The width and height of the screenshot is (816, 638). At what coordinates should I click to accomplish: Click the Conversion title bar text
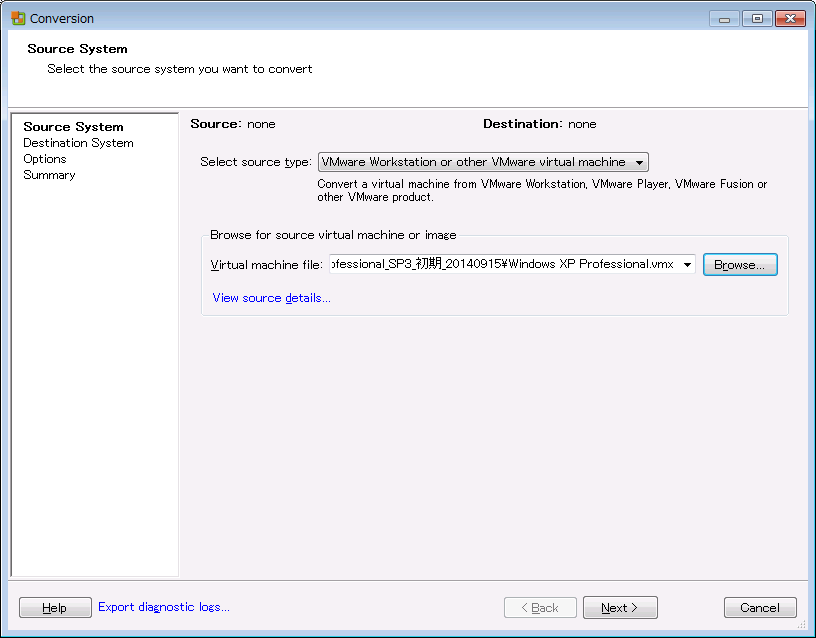[x=62, y=19]
